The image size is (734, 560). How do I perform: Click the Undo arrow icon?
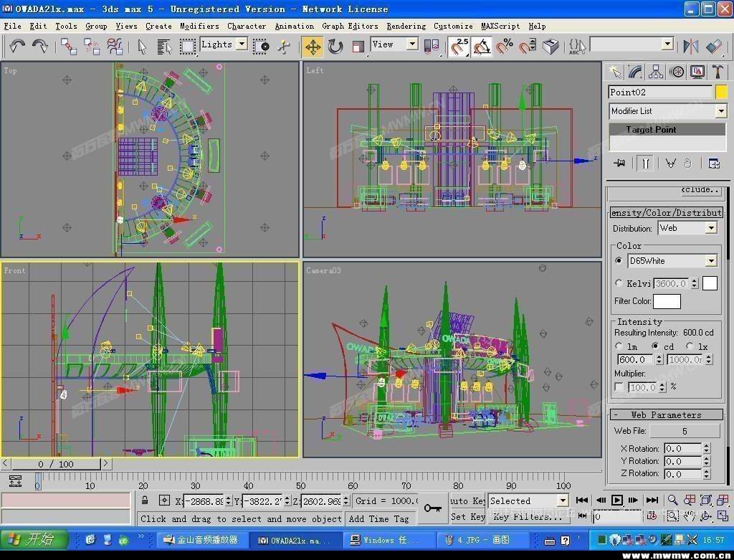tap(17, 46)
